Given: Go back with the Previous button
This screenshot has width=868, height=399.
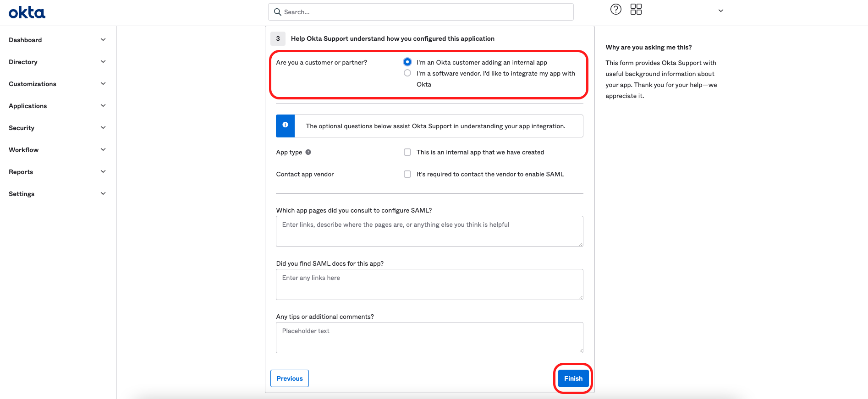Looking at the screenshot, I should [x=290, y=378].
